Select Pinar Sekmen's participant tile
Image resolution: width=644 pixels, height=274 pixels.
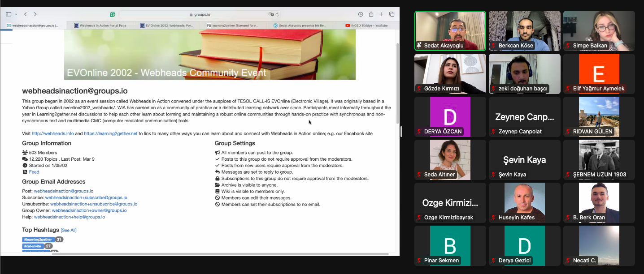(x=450, y=246)
